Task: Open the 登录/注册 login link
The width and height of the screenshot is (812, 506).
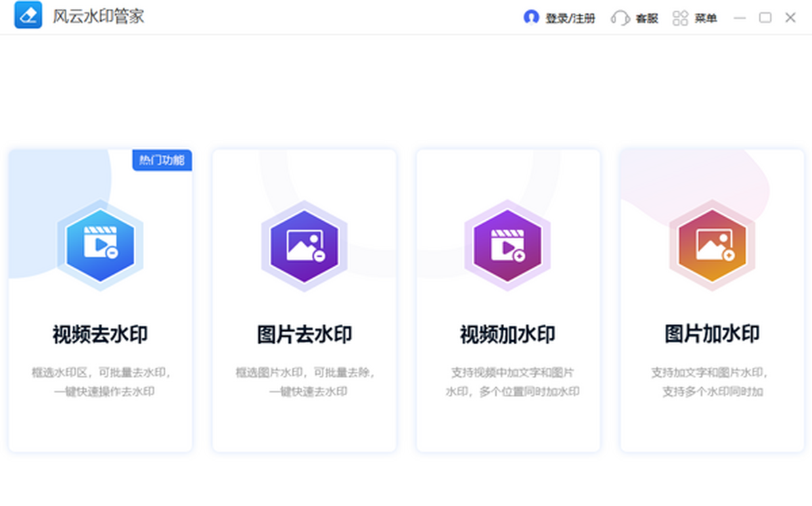Action: [570, 18]
